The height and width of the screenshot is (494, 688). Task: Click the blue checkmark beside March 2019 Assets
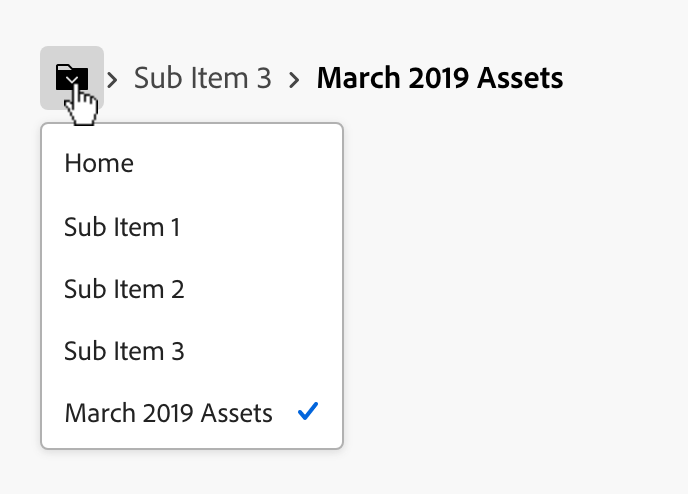point(308,411)
